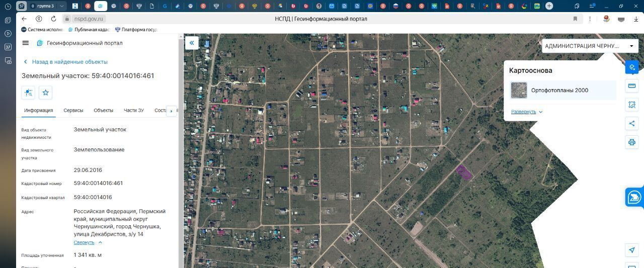This screenshot has width=644, height=268.
Task: Open the sidebar screenshot camera icon
Action: [8, 60]
